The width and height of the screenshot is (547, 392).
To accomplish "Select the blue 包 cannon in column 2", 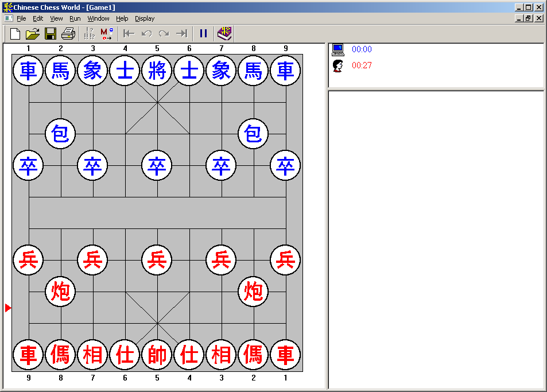I will (x=60, y=134).
